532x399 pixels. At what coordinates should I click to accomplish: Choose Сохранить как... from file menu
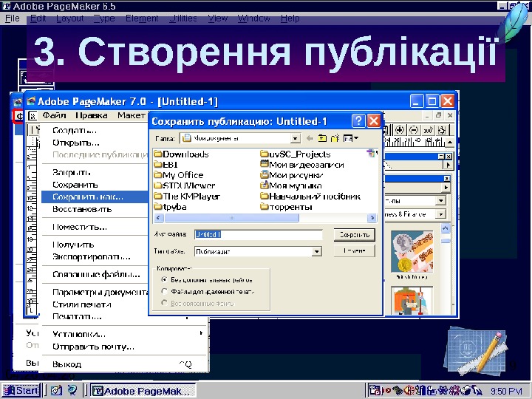(95, 197)
